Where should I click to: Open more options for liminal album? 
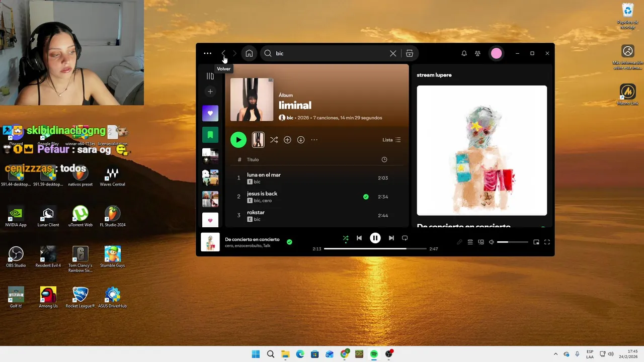(314, 140)
